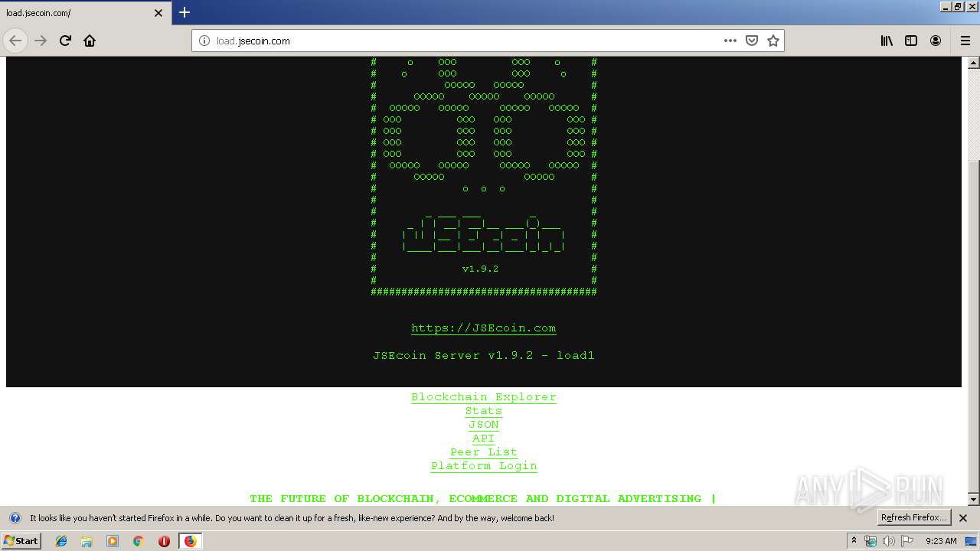Open the Peer List link
Screen dimensions: 980x551
coord(484,452)
